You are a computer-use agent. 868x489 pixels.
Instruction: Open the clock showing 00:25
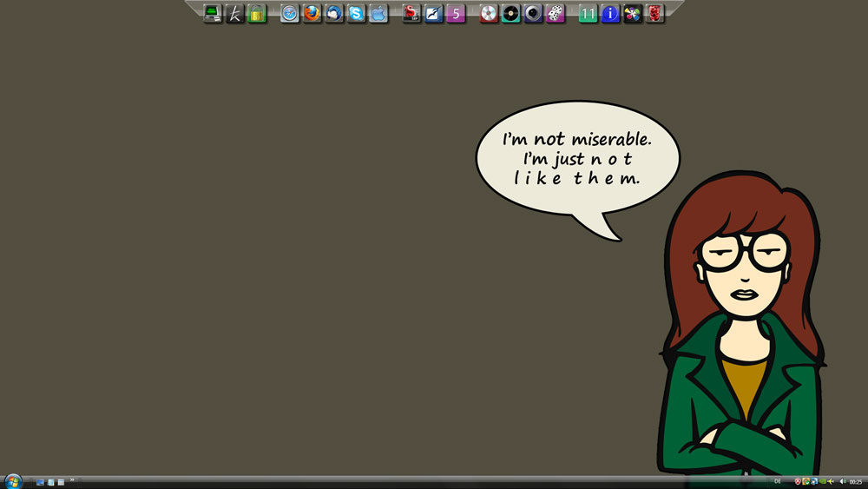pyautogui.click(x=856, y=482)
